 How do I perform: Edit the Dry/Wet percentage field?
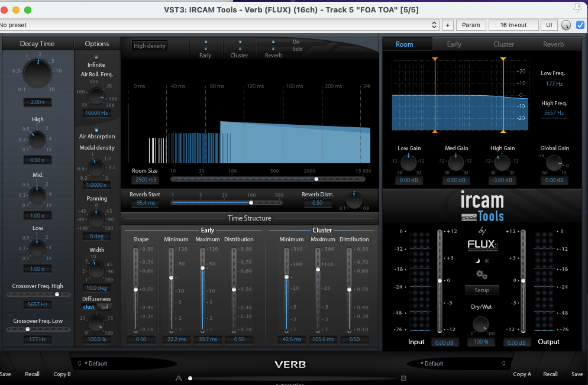pyautogui.click(x=481, y=341)
